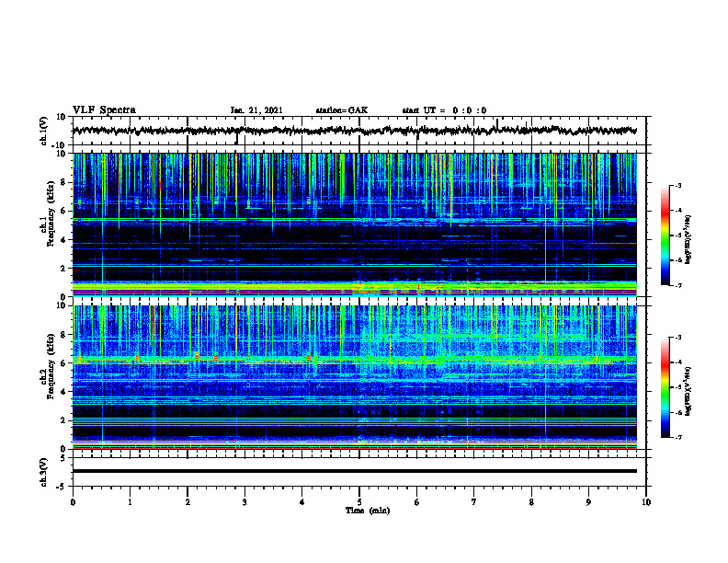Click the ch.1(V) waveform trace panel

tap(359, 131)
